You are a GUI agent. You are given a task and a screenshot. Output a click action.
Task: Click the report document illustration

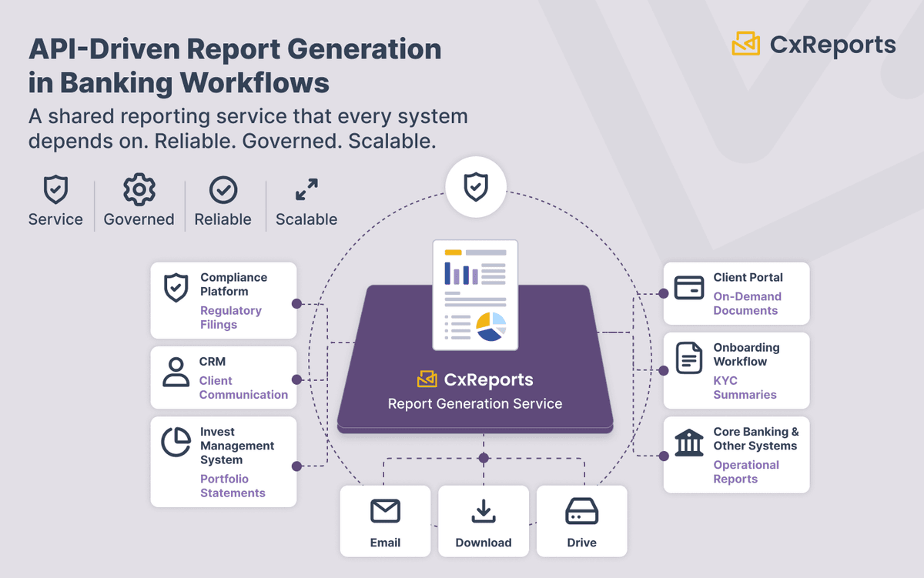point(475,295)
